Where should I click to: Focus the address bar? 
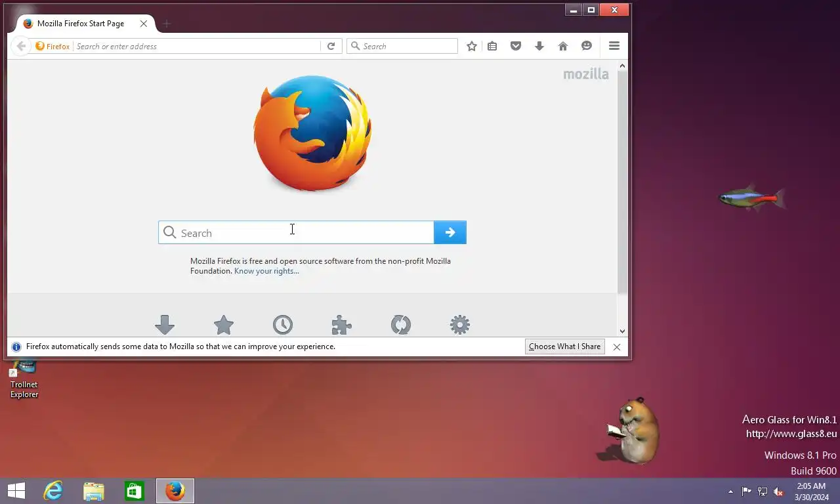click(197, 46)
